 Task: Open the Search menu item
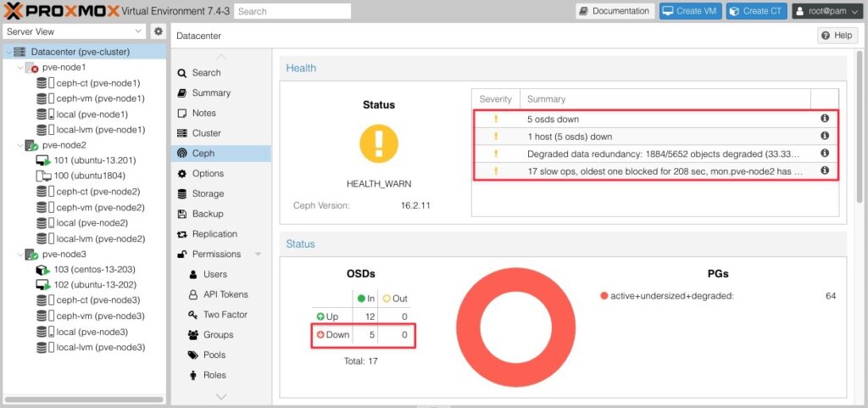tap(221, 72)
